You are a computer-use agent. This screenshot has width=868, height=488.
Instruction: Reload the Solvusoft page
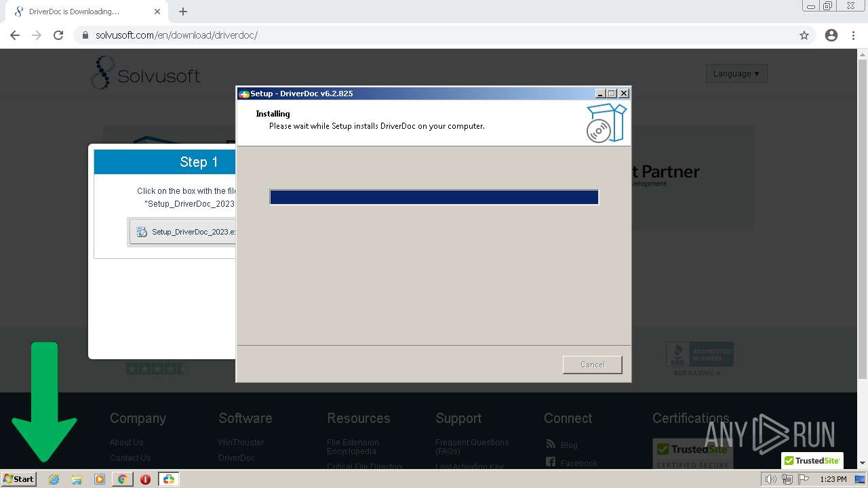pyautogui.click(x=58, y=35)
